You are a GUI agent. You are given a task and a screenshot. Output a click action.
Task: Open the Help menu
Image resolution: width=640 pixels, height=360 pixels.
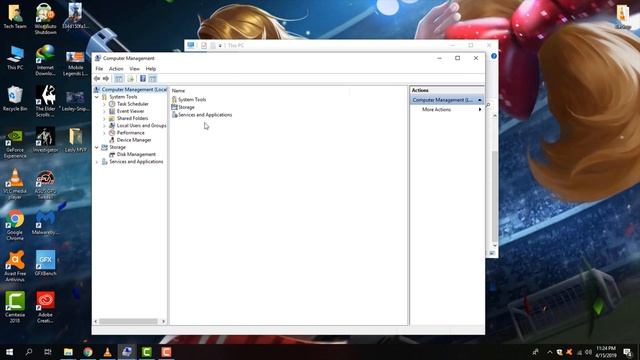(151, 69)
